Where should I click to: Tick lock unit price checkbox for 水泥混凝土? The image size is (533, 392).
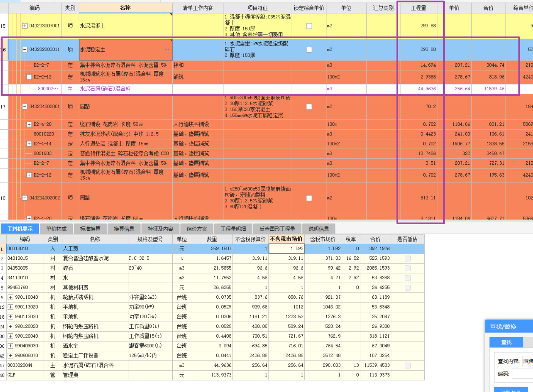309,26
